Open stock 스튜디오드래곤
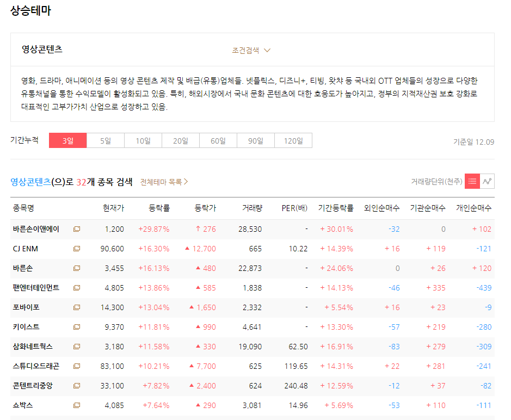511x420 pixels. tap(36, 366)
